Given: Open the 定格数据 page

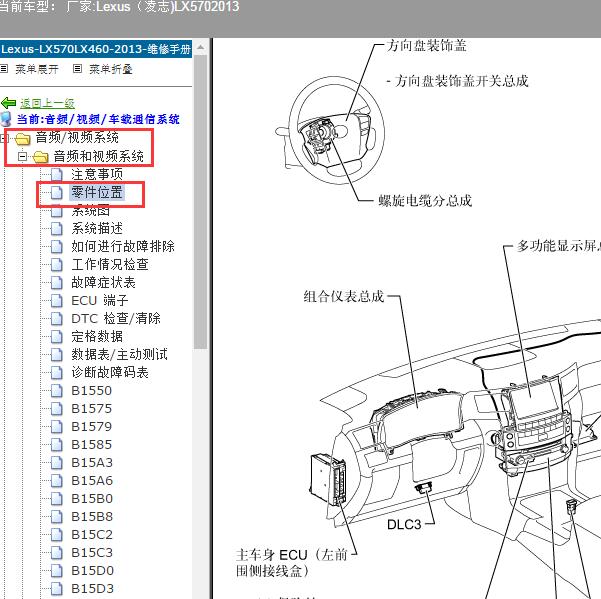Looking at the screenshot, I should [x=97, y=336].
